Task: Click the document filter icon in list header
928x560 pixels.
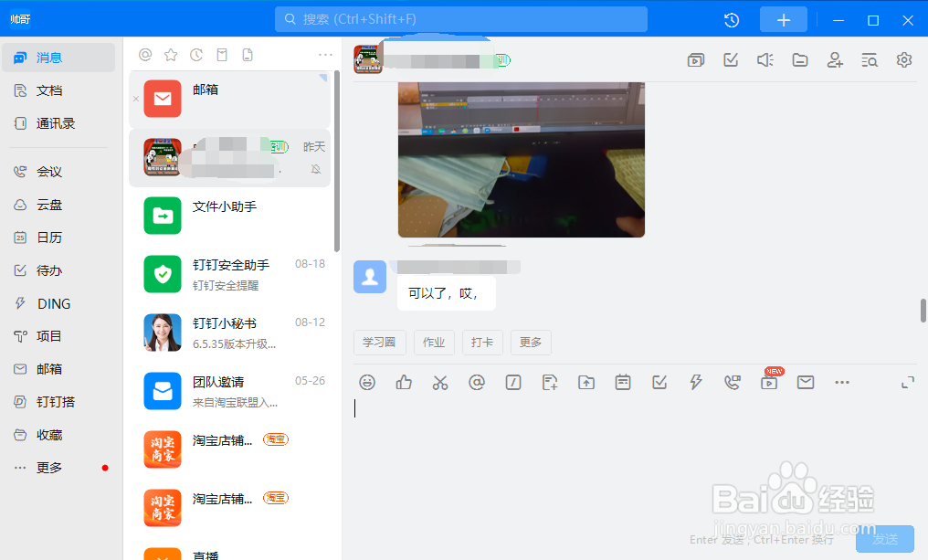Action: pos(248,55)
